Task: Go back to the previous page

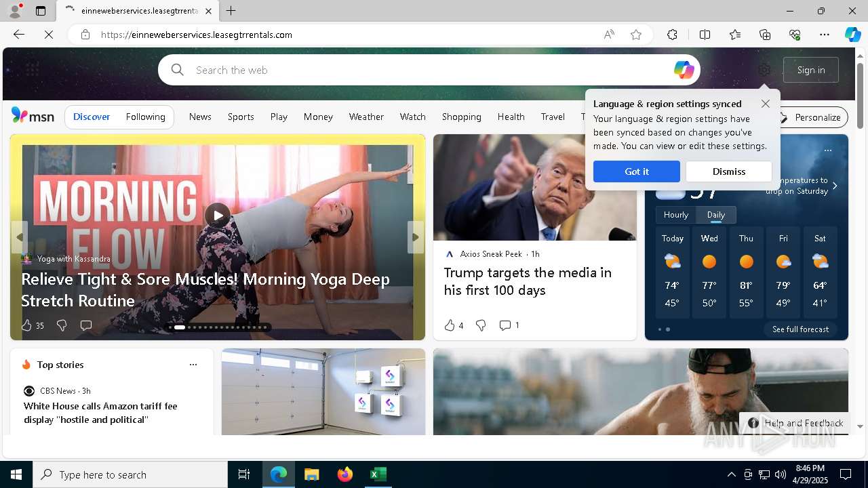Action: [19, 35]
